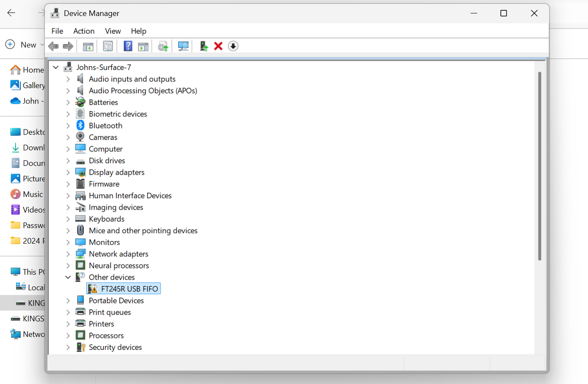Open Home in File Explorer sidebar
This screenshot has width=588, height=384.
click(28, 70)
